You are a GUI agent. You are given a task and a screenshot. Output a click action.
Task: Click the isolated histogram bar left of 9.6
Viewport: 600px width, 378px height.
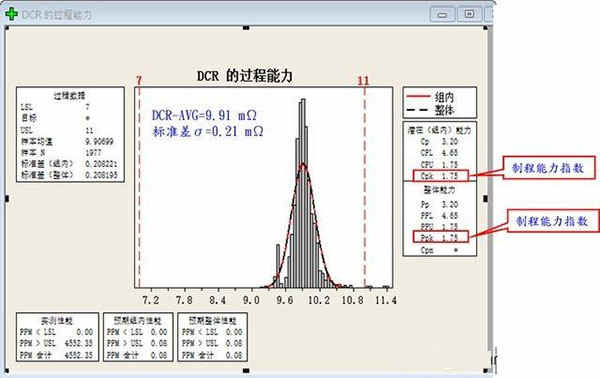[x=278, y=266]
